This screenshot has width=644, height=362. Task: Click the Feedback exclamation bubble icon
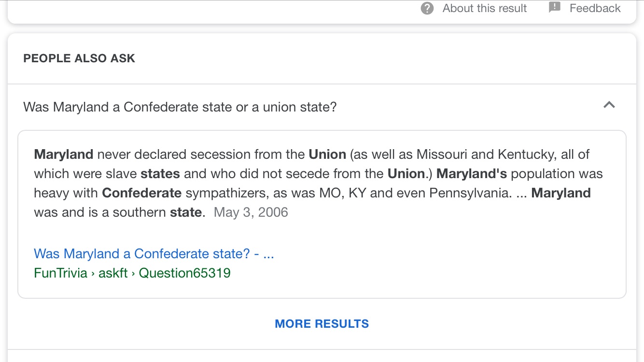tap(555, 8)
